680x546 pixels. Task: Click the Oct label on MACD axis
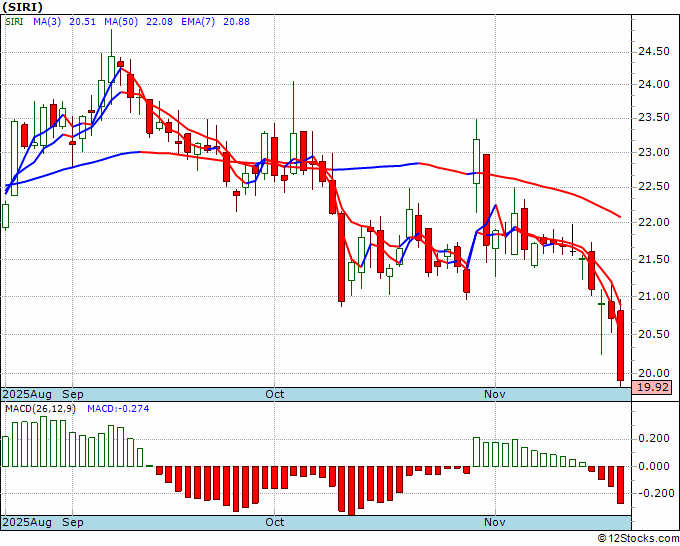(275, 522)
